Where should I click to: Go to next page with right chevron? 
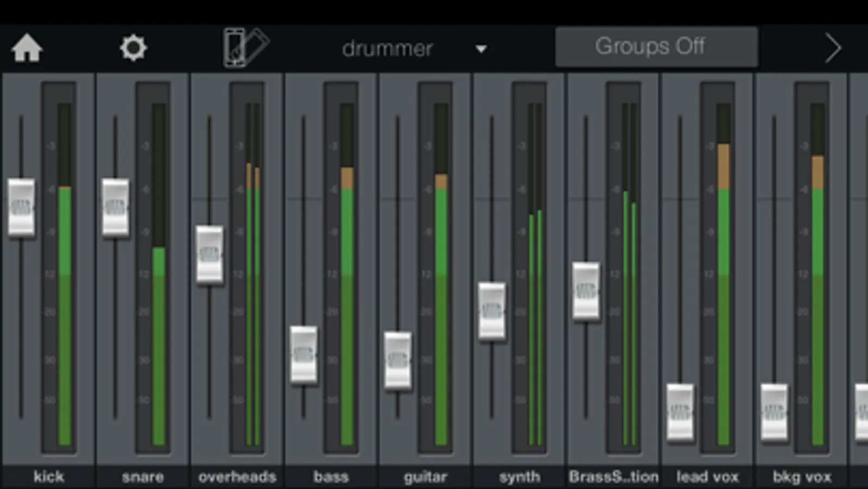(x=833, y=48)
